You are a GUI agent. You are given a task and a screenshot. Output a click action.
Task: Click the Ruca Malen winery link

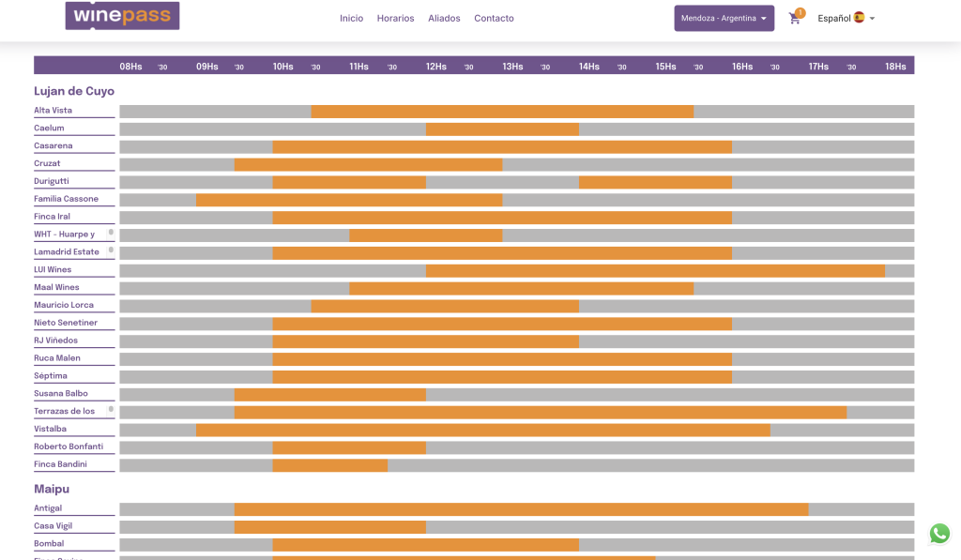tap(57, 358)
